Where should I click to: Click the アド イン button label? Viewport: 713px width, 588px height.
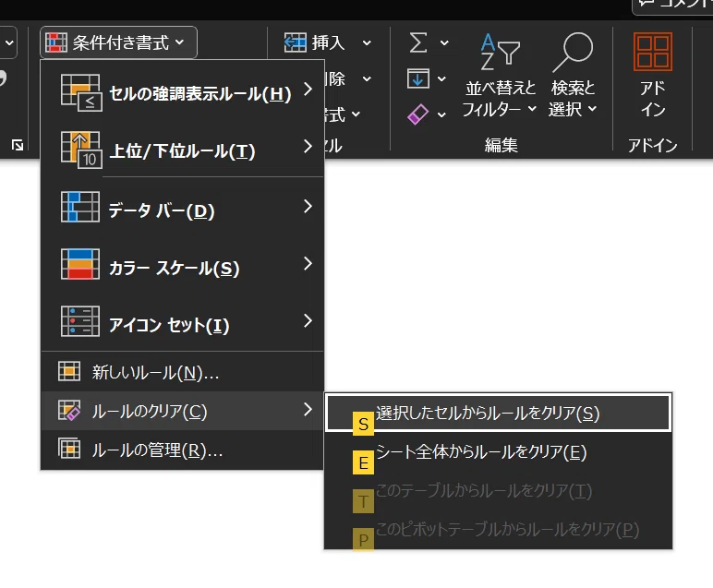[x=653, y=99]
